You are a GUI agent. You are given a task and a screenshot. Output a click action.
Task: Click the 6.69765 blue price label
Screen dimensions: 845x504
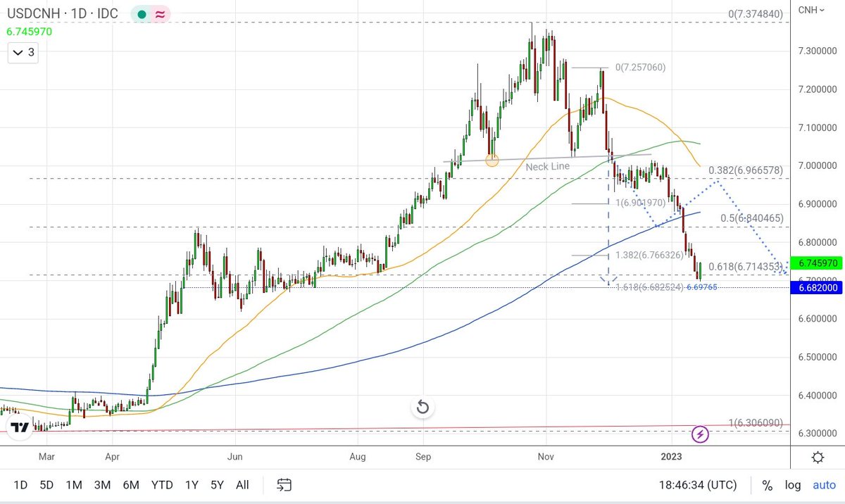(x=701, y=287)
